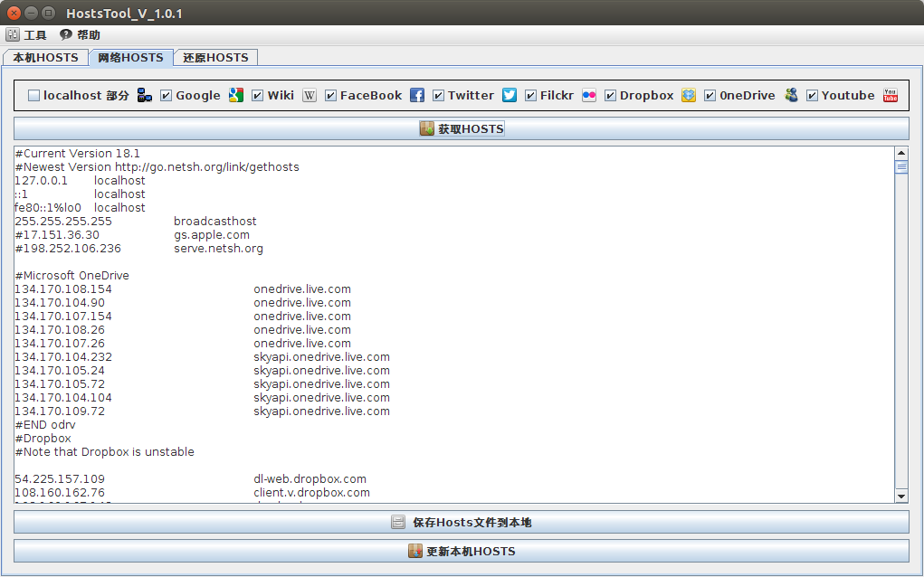This screenshot has width=924, height=577.
Task: Click the '#END odrv' line
Action: 45,424
